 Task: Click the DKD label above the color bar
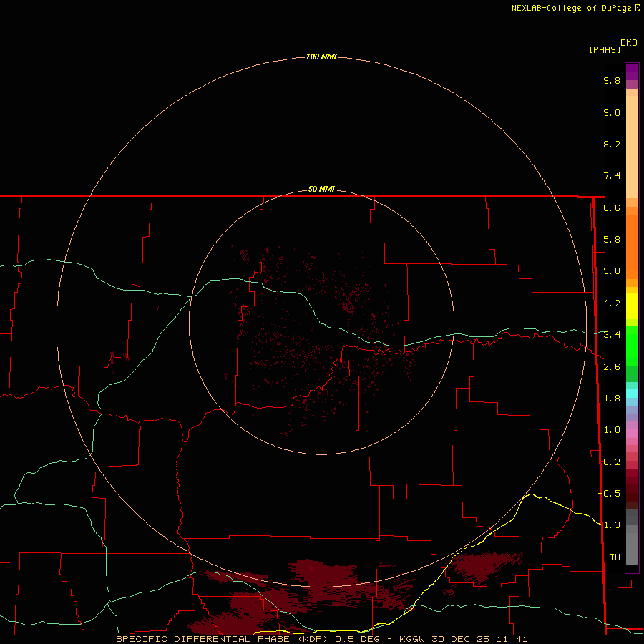click(628, 42)
